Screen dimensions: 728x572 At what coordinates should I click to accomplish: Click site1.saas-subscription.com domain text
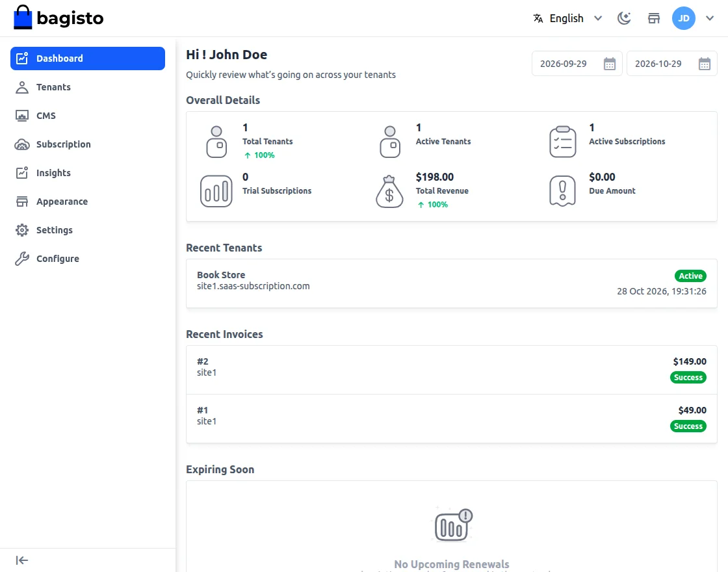[x=253, y=286]
